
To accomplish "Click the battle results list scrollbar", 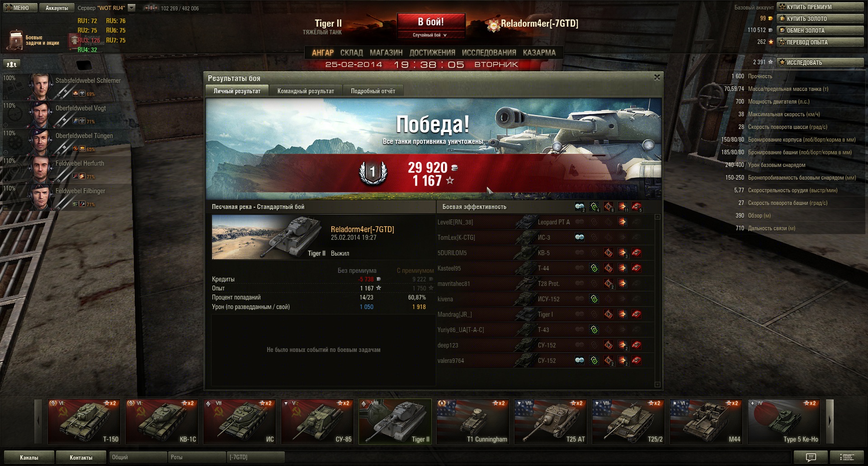I will (657, 300).
